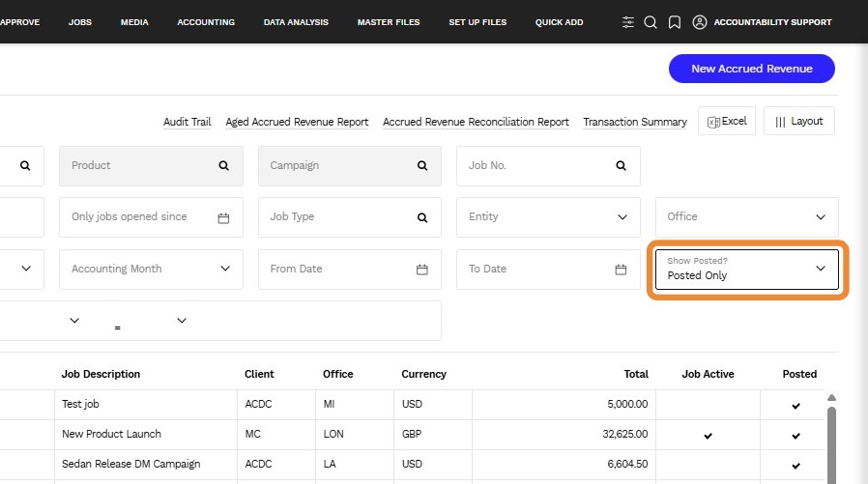Click the Posted checkmark for Test job
868x484 pixels.
[x=796, y=406]
